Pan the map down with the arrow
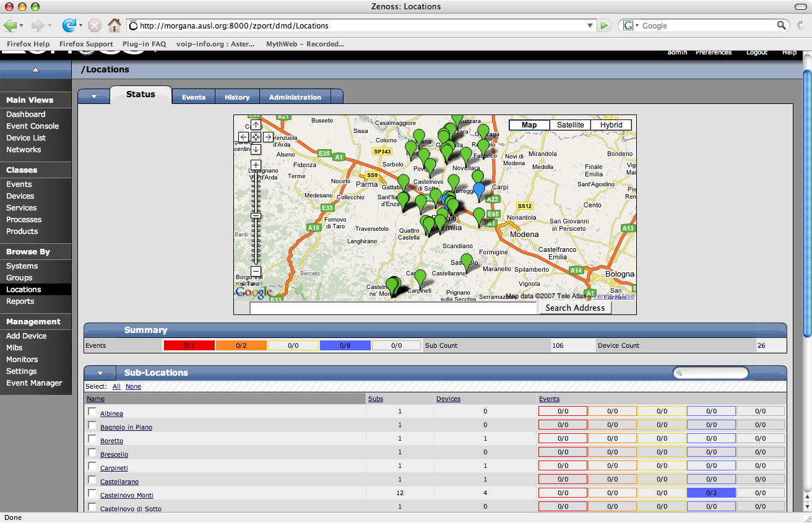Image resolution: width=812 pixels, height=523 pixels. point(256,149)
